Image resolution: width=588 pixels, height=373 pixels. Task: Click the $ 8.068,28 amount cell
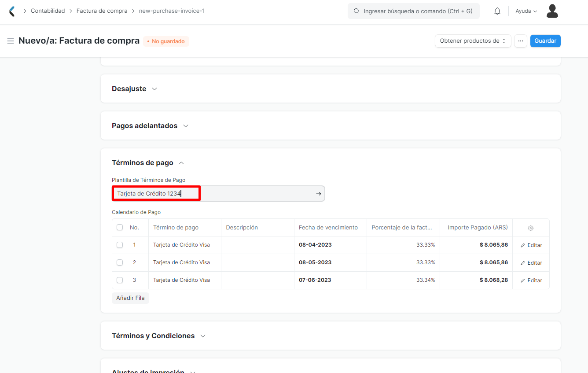pyautogui.click(x=476, y=280)
